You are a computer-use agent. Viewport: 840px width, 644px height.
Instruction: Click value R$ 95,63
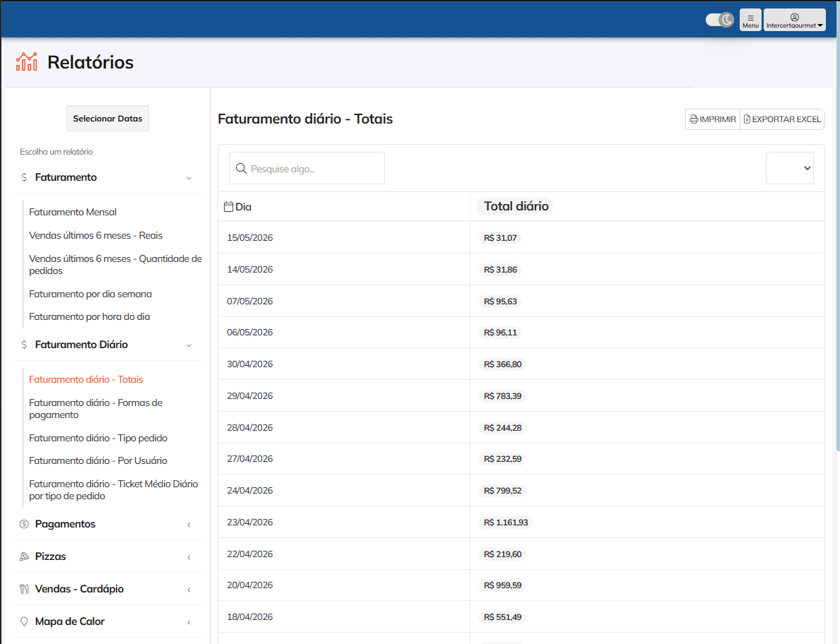[x=500, y=302]
